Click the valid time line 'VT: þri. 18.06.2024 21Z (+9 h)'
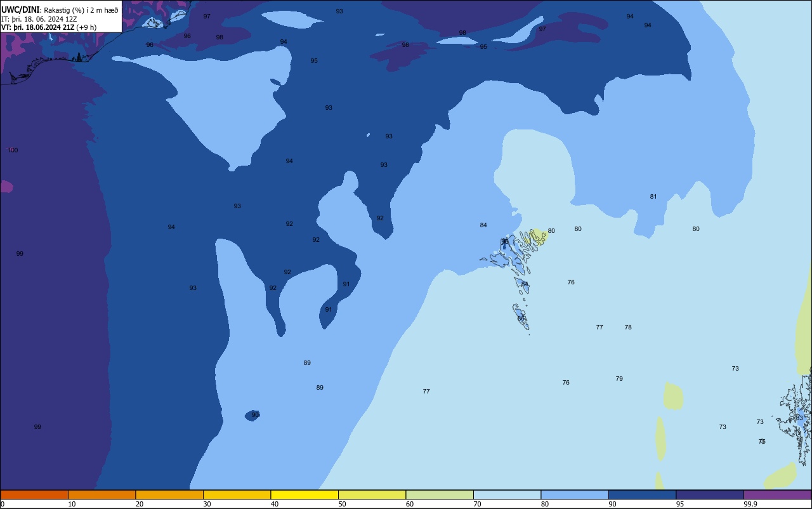812x509 pixels. [49, 27]
